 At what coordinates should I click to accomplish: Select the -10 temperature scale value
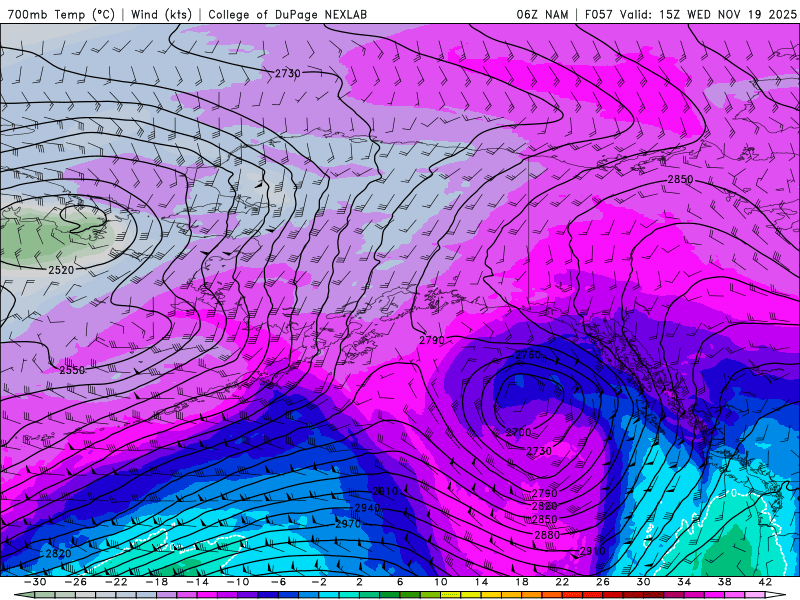click(x=238, y=582)
